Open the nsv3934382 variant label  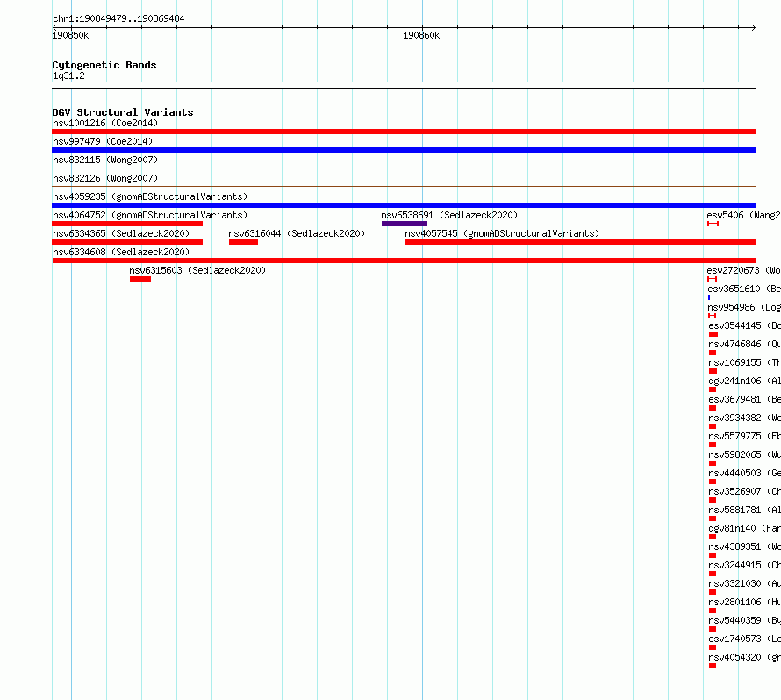coord(745,418)
